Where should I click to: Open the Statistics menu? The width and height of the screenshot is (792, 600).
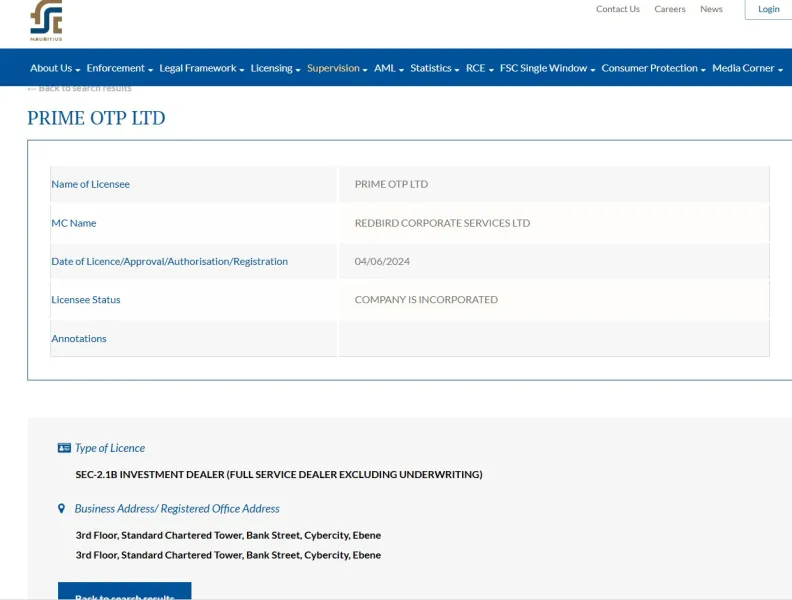coord(434,68)
